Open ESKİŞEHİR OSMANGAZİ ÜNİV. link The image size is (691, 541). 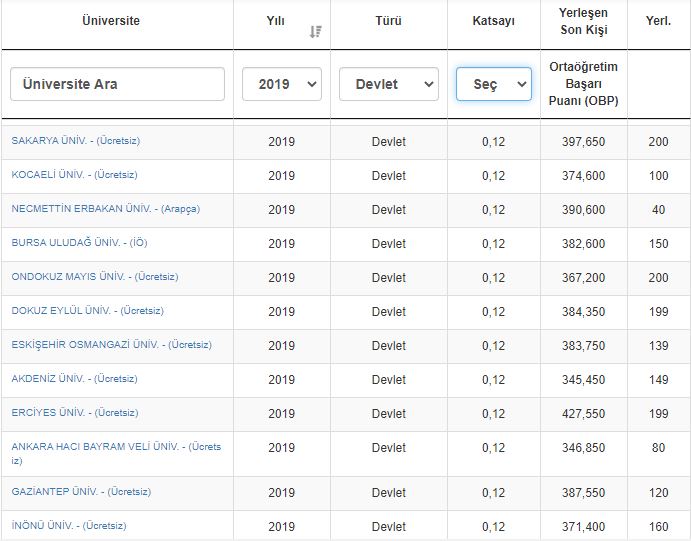click(x=111, y=345)
